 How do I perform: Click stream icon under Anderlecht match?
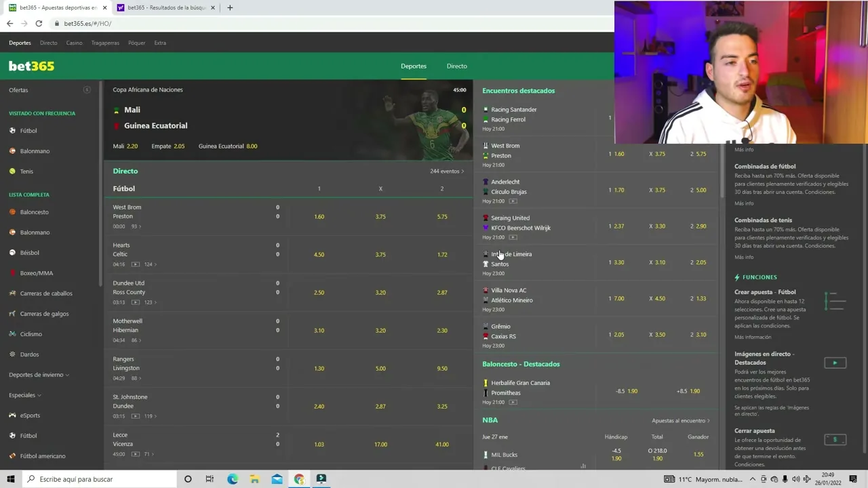pyautogui.click(x=513, y=201)
